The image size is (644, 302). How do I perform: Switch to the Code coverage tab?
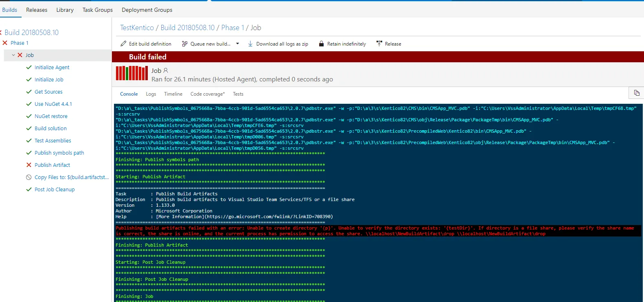click(x=208, y=94)
